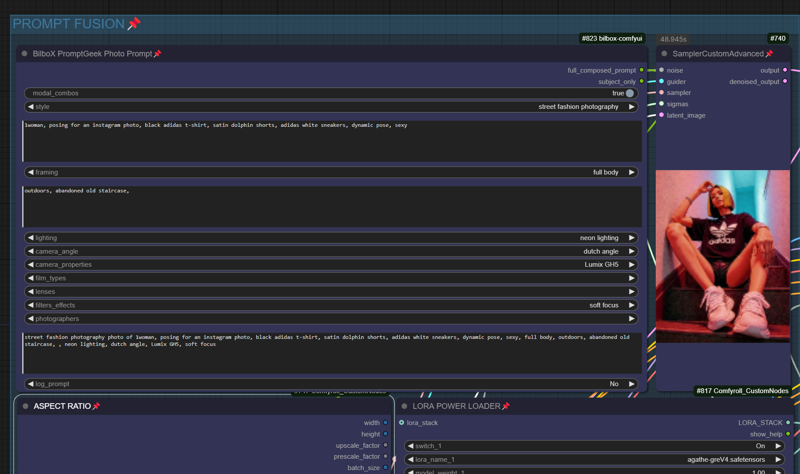Click the #823 bilbox-comfyui badge
The image size is (800, 474).
coord(612,39)
